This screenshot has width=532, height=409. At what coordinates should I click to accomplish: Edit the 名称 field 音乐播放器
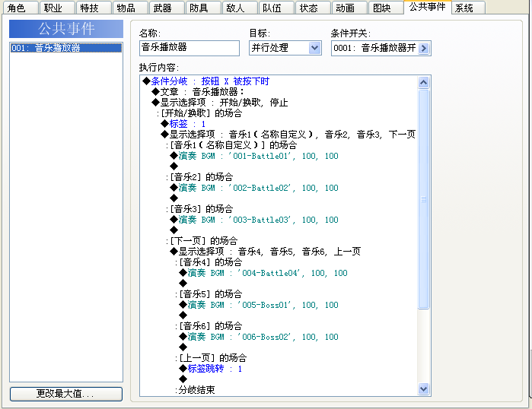tap(190, 48)
